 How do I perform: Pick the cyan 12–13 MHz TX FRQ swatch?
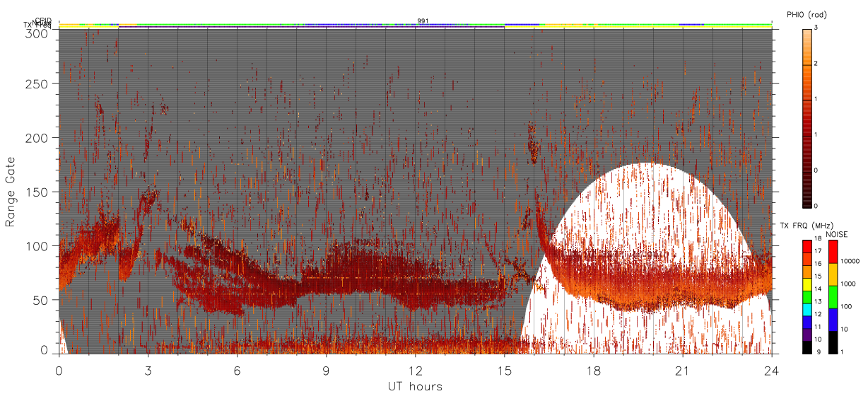pyautogui.click(x=807, y=310)
